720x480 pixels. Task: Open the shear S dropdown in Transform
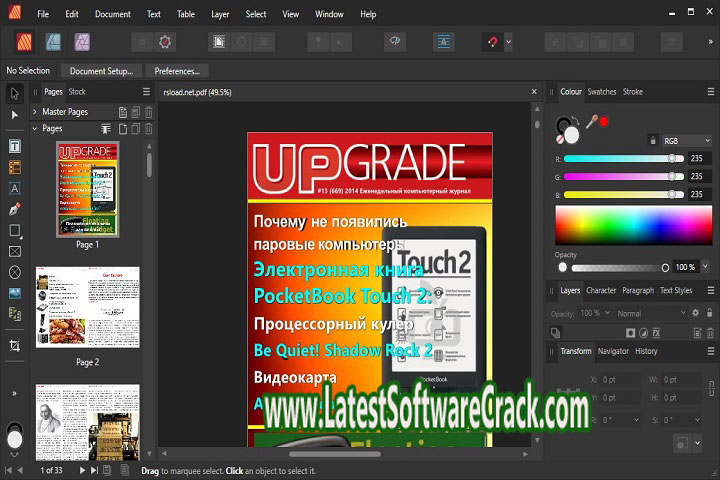[697, 420]
